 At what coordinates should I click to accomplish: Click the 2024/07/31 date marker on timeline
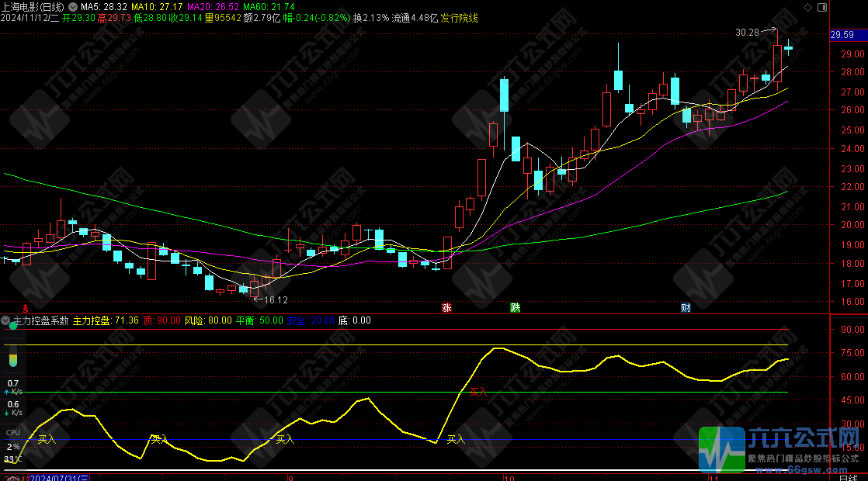61,478
